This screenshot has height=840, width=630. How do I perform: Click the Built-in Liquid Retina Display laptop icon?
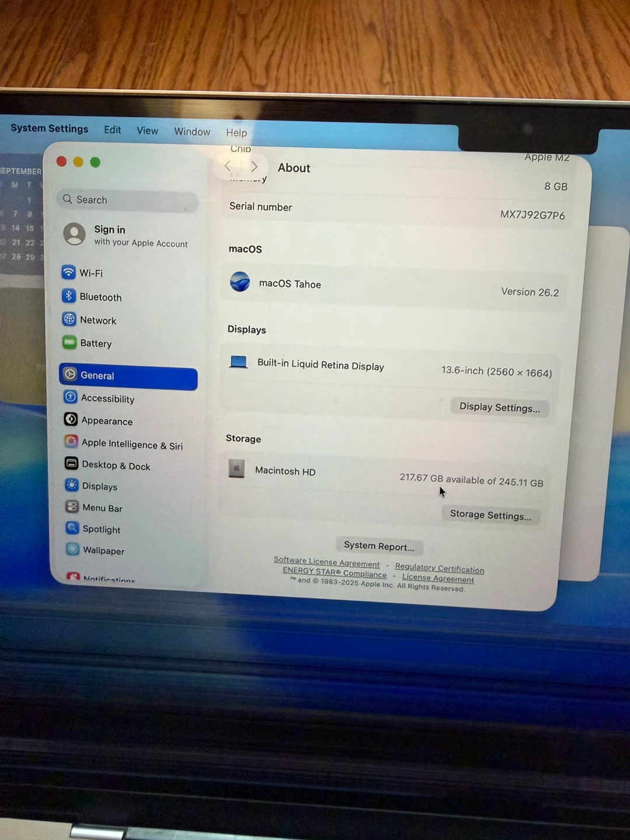click(238, 362)
